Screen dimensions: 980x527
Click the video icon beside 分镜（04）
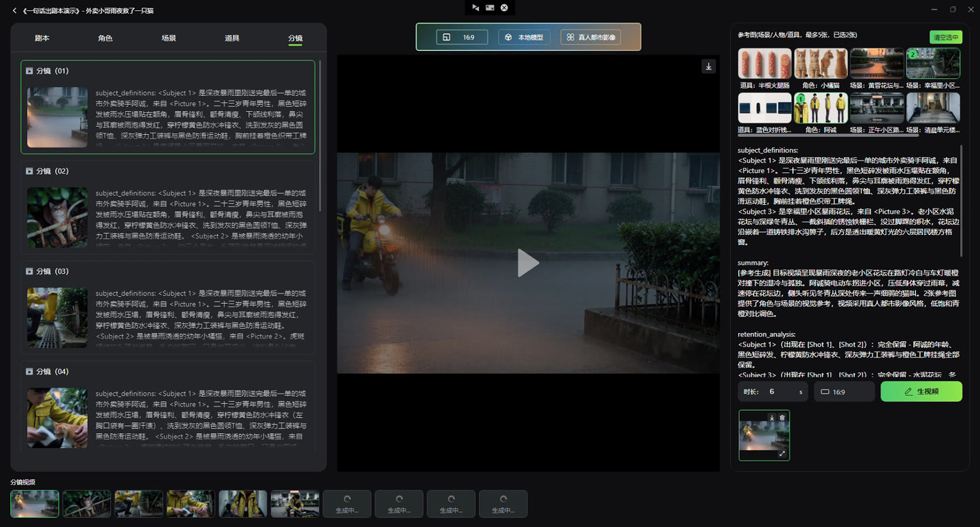tap(29, 371)
